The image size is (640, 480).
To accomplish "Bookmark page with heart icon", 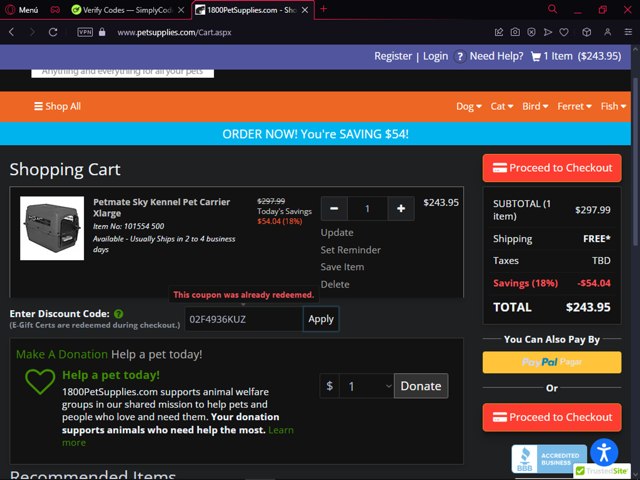I will click(x=564, y=32).
